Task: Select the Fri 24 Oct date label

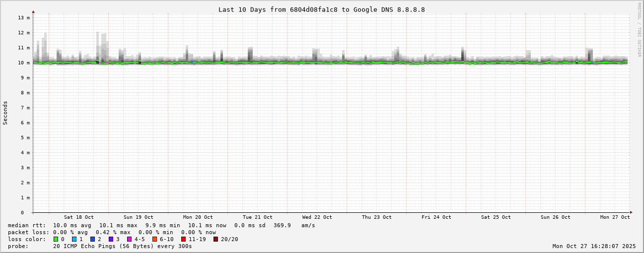Action: (436, 217)
